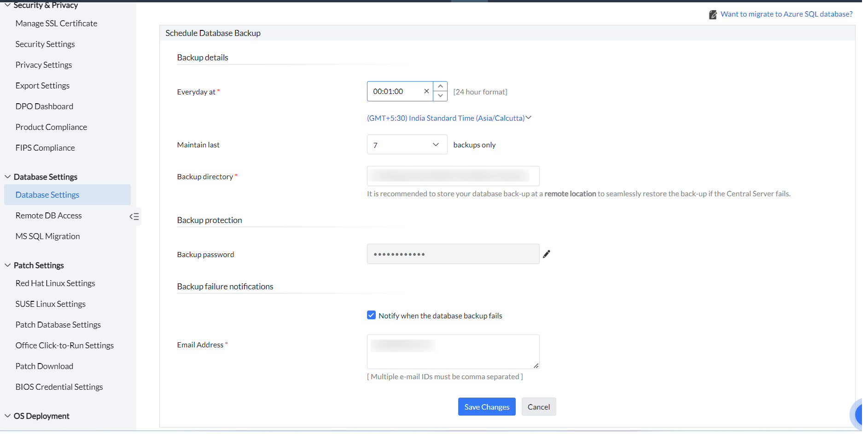Click the pencil icon to edit backup password
The width and height of the screenshot is (868, 434).
547,254
